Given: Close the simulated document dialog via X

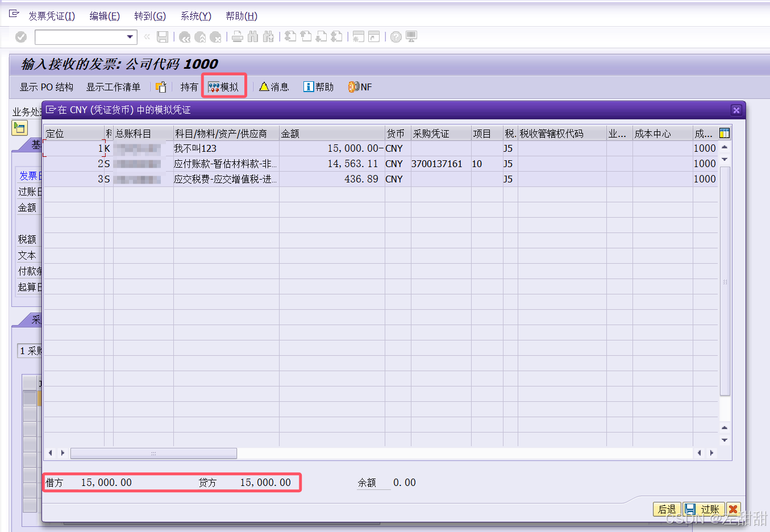Looking at the screenshot, I should [736, 110].
